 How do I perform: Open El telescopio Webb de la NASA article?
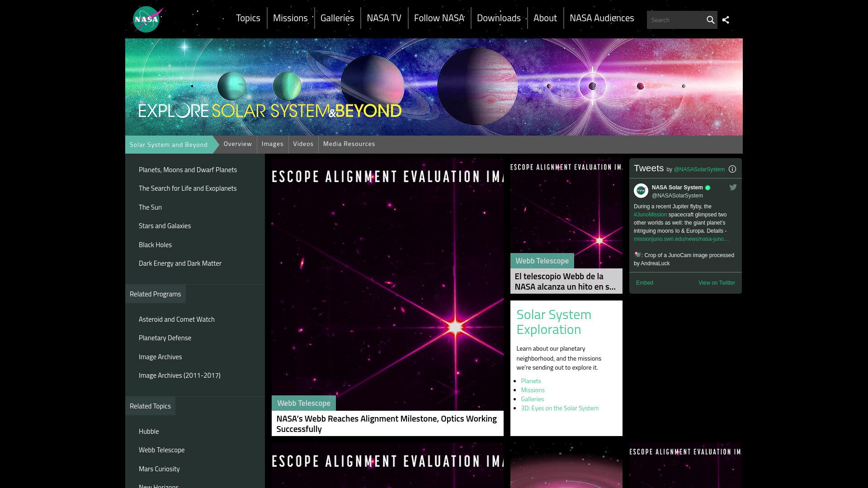pos(565,282)
